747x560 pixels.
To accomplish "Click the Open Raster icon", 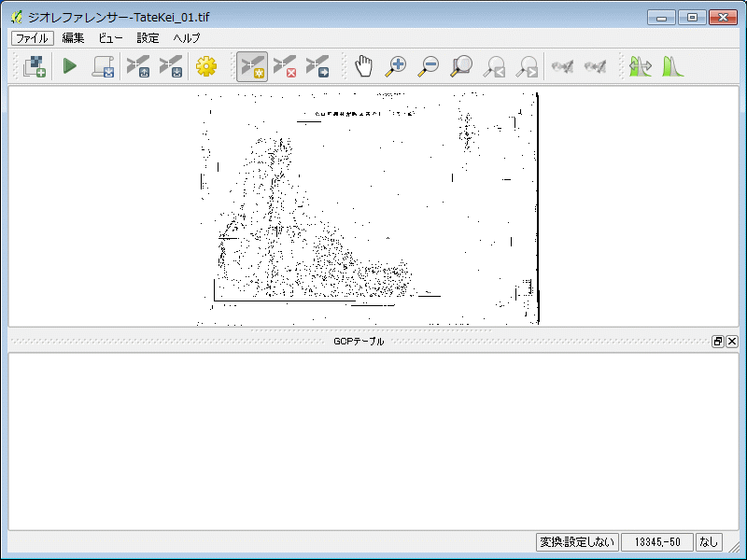I will [35, 66].
